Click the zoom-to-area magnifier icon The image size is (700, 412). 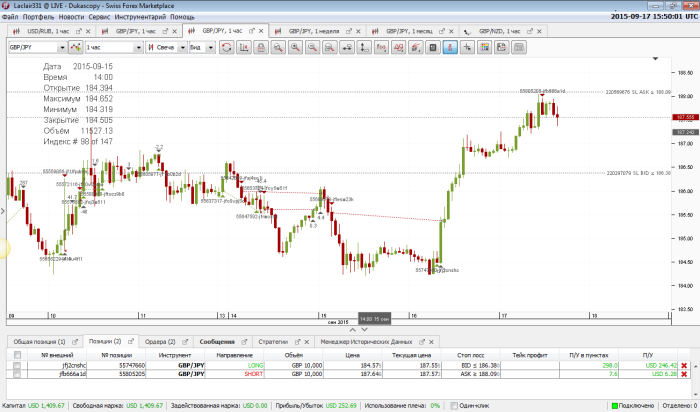[329, 47]
